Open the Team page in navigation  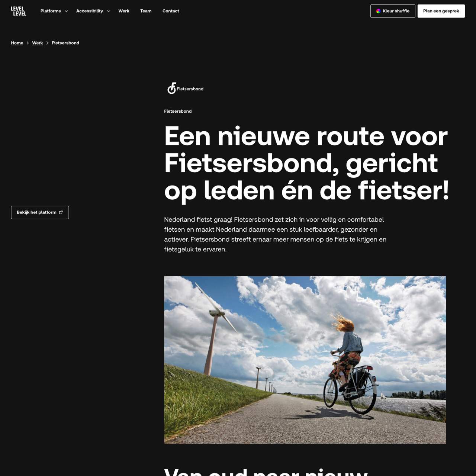146,11
